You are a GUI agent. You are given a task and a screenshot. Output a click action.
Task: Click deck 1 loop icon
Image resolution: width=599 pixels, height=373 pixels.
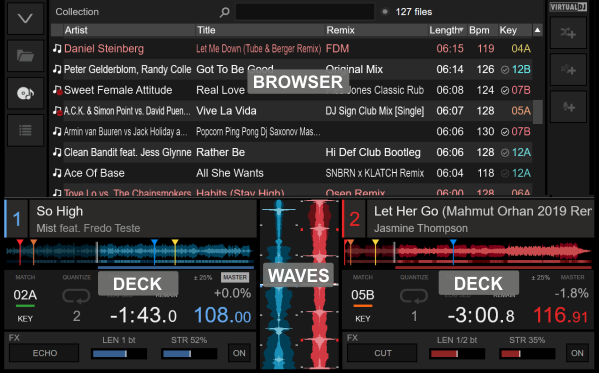76,296
